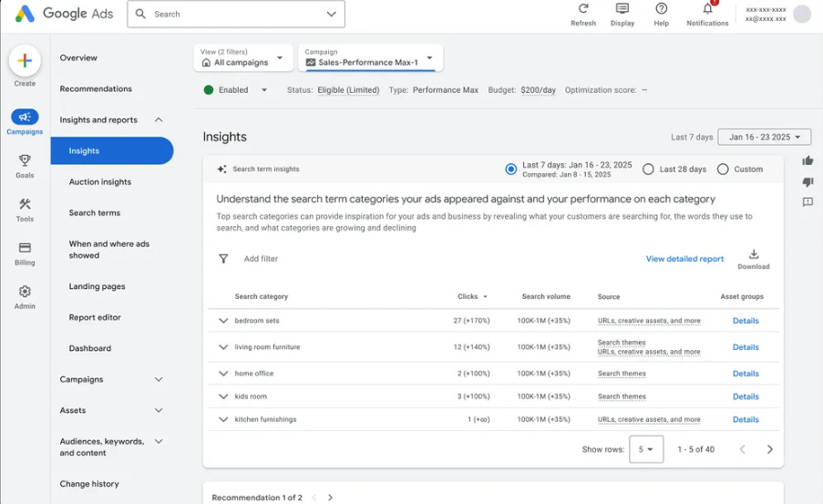823x504 pixels.
Task: Click the Display icon
Action: coord(622,9)
